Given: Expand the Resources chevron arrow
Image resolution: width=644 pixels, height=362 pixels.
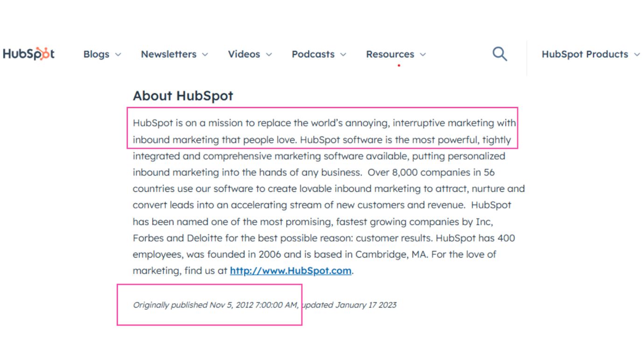Looking at the screenshot, I should 423,55.
